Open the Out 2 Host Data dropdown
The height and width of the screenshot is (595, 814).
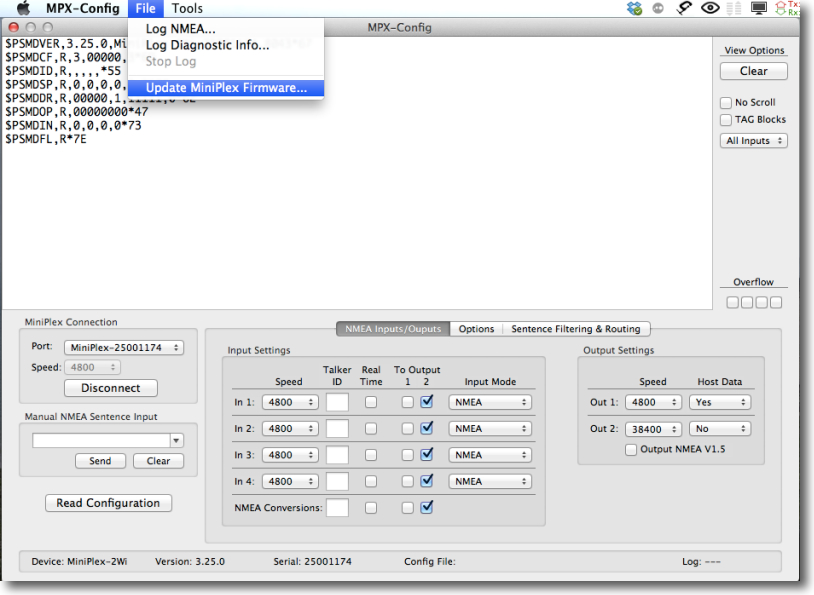pyautogui.click(x=720, y=429)
